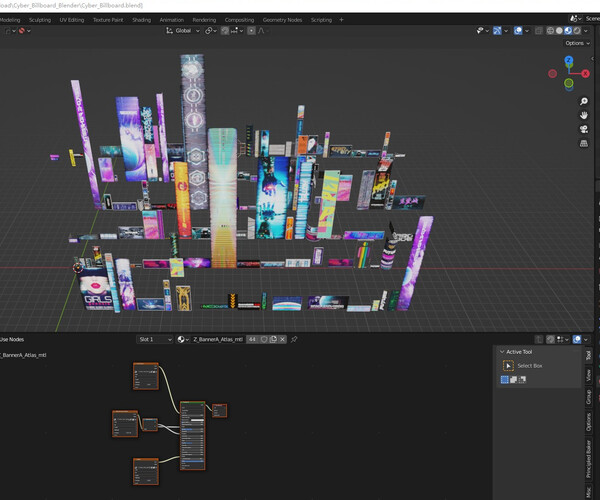Toggle snapping magnet icon
Image resolution: width=600 pixels, height=500 pixels.
click(x=225, y=31)
